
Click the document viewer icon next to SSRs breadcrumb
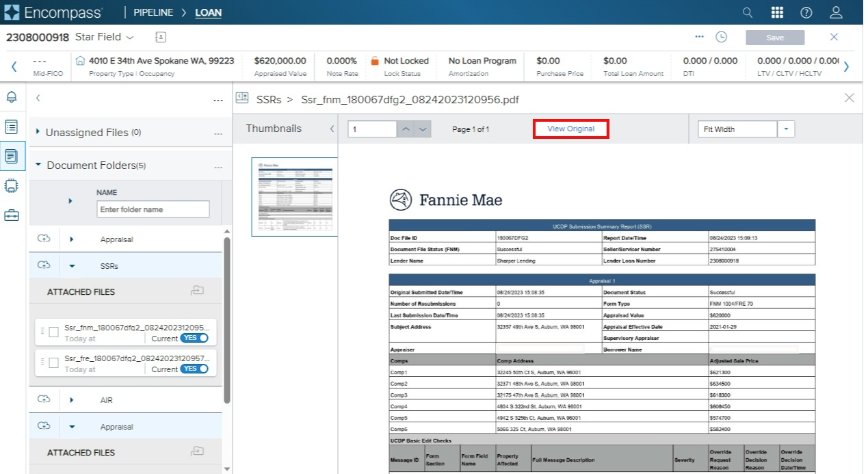pyautogui.click(x=241, y=98)
